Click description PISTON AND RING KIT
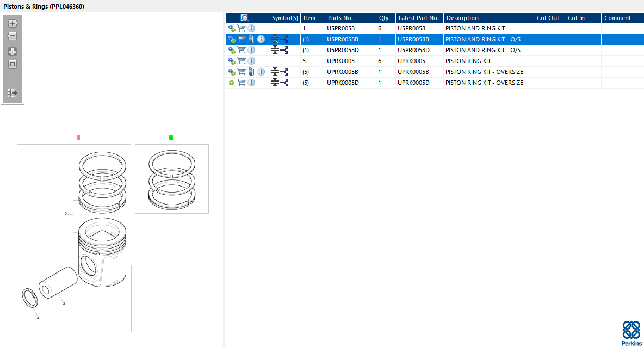The width and height of the screenshot is (644, 347). [x=475, y=28]
